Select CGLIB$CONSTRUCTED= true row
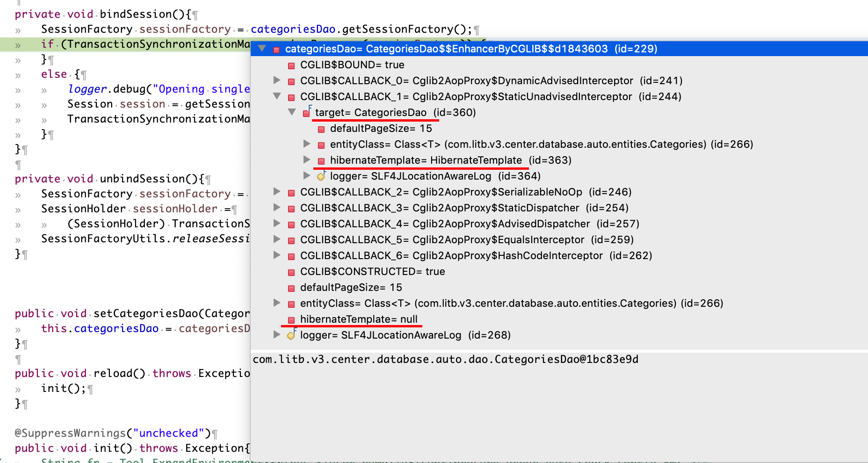The image size is (868, 463). [x=372, y=271]
